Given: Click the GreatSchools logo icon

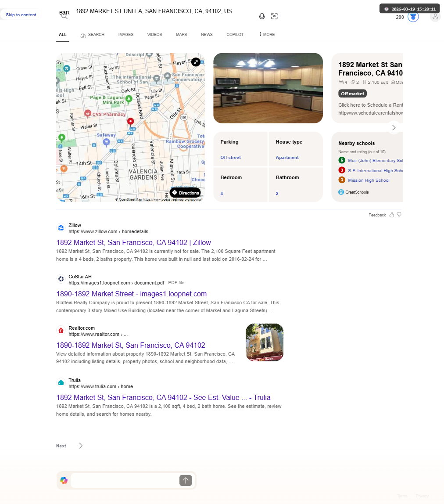Looking at the screenshot, I should (341, 192).
